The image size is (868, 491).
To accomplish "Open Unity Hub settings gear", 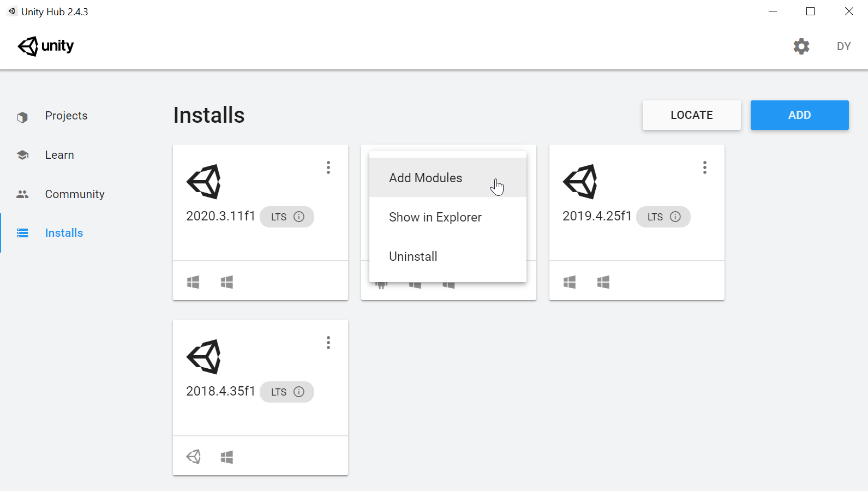I will [x=801, y=46].
